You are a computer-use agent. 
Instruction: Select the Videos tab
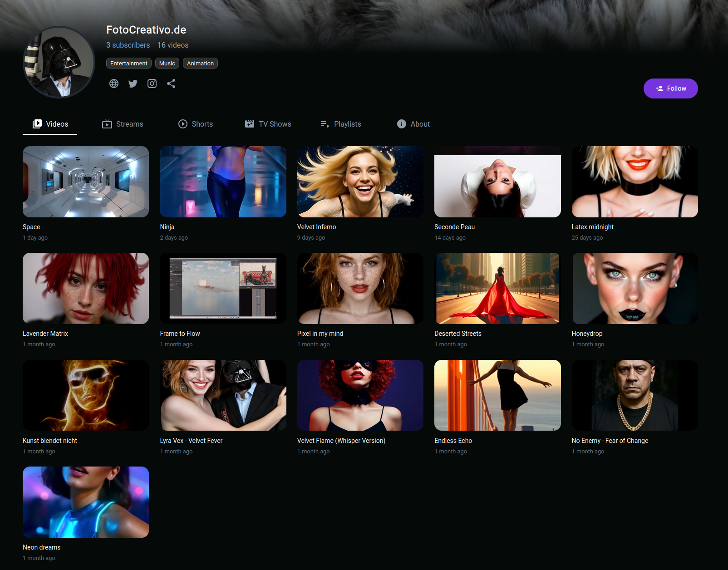(x=50, y=124)
